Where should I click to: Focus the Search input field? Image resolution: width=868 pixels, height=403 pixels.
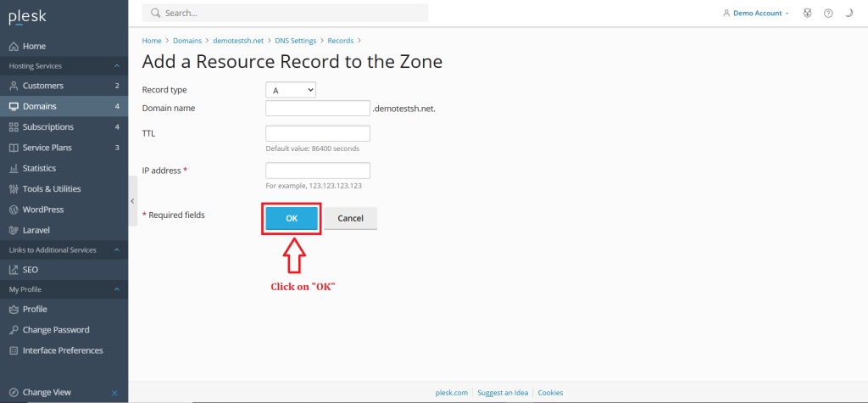point(285,13)
